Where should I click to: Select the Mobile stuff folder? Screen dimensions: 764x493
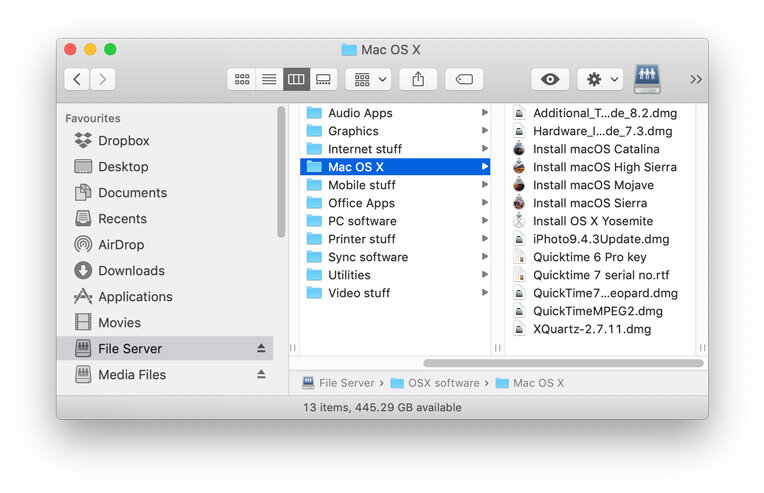point(395,185)
